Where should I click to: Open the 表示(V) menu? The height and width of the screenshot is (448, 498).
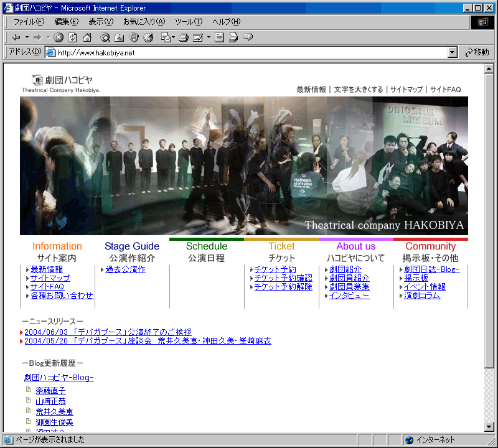(101, 22)
